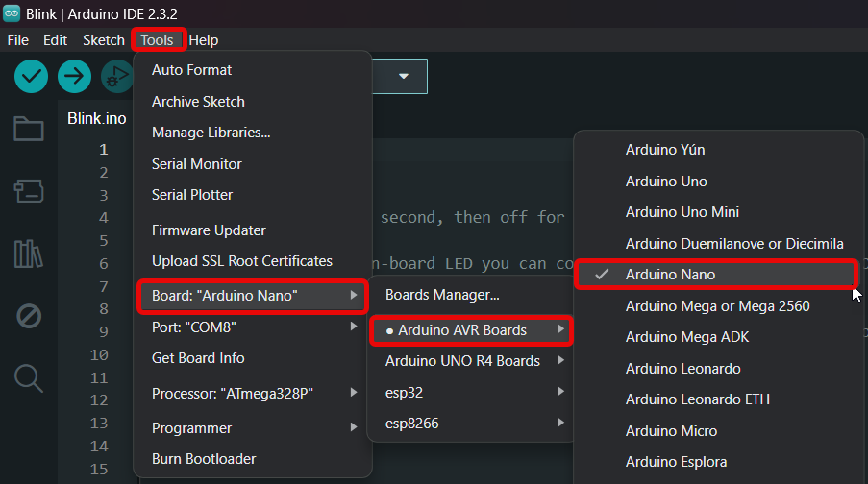Open the Boards Manager sidebar icon
Viewport: 868px width, 484px height.
(x=29, y=191)
